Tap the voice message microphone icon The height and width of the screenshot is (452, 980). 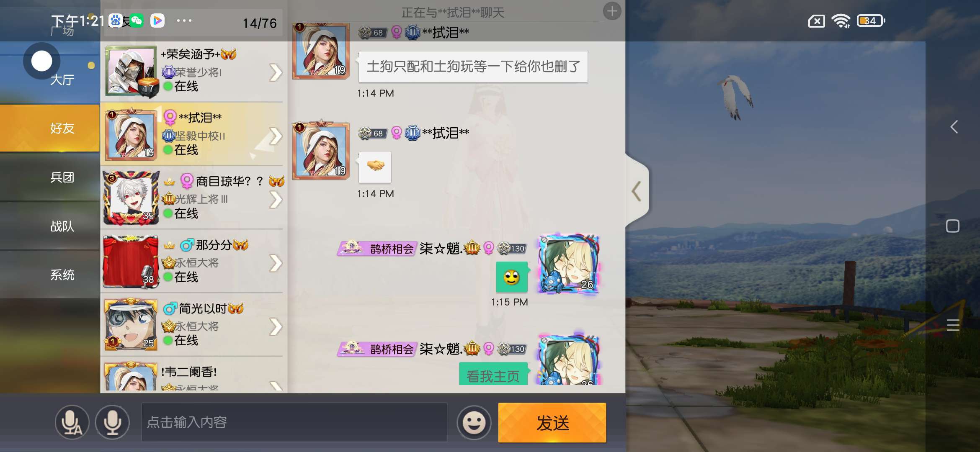pos(112,423)
